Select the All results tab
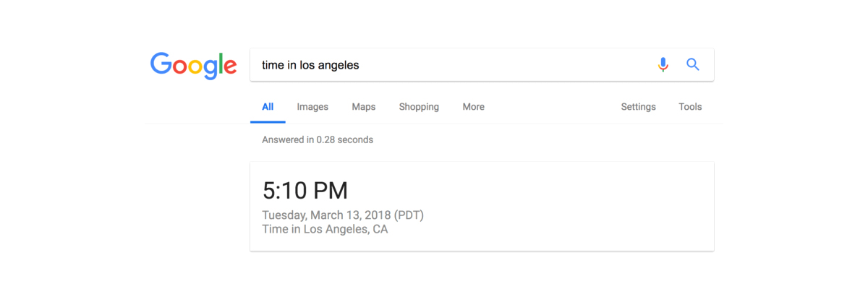The image size is (868, 289). (268, 107)
